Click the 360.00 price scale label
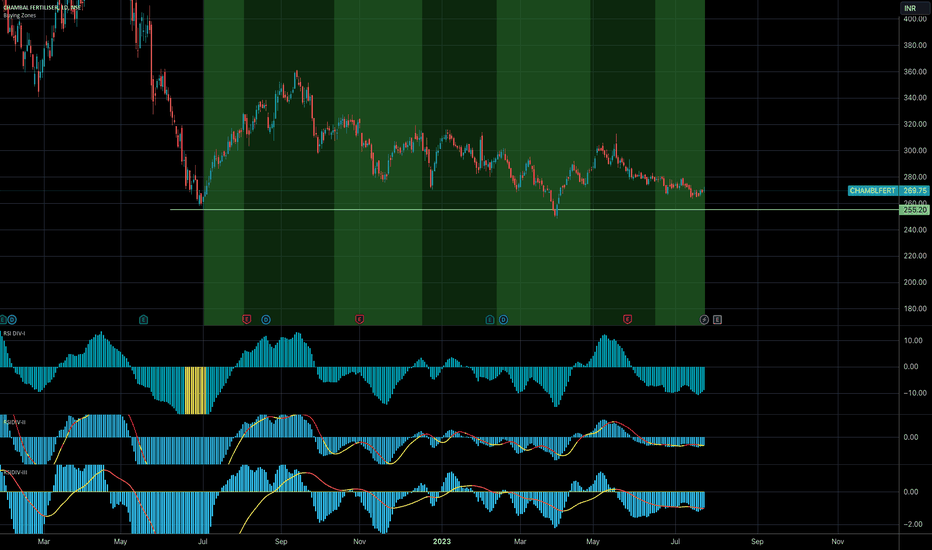 (x=915, y=71)
